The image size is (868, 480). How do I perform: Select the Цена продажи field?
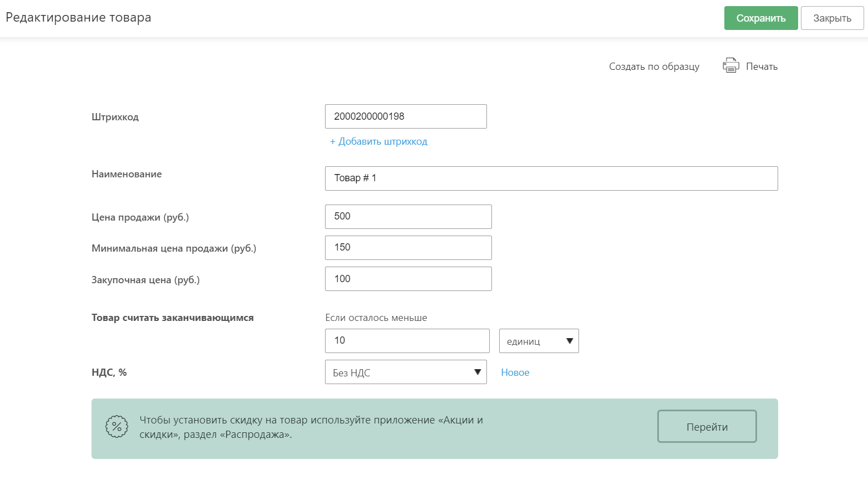(x=408, y=217)
